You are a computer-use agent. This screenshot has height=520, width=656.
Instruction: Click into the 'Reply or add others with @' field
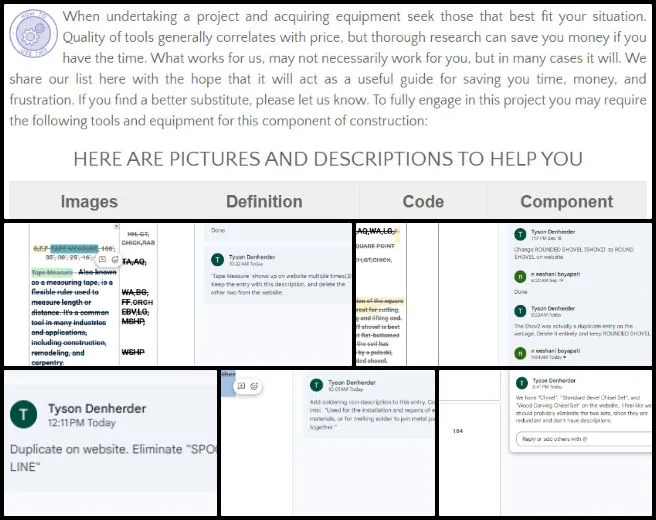(x=584, y=439)
